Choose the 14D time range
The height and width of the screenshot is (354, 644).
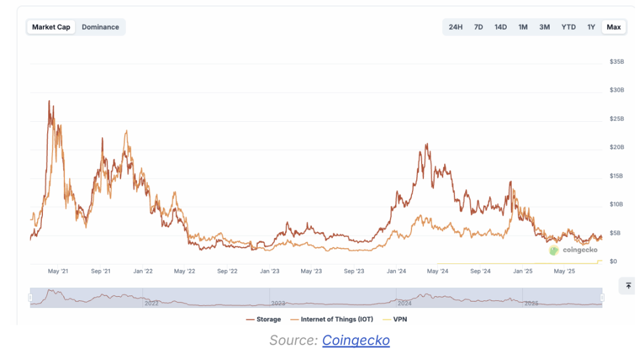[x=500, y=27]
